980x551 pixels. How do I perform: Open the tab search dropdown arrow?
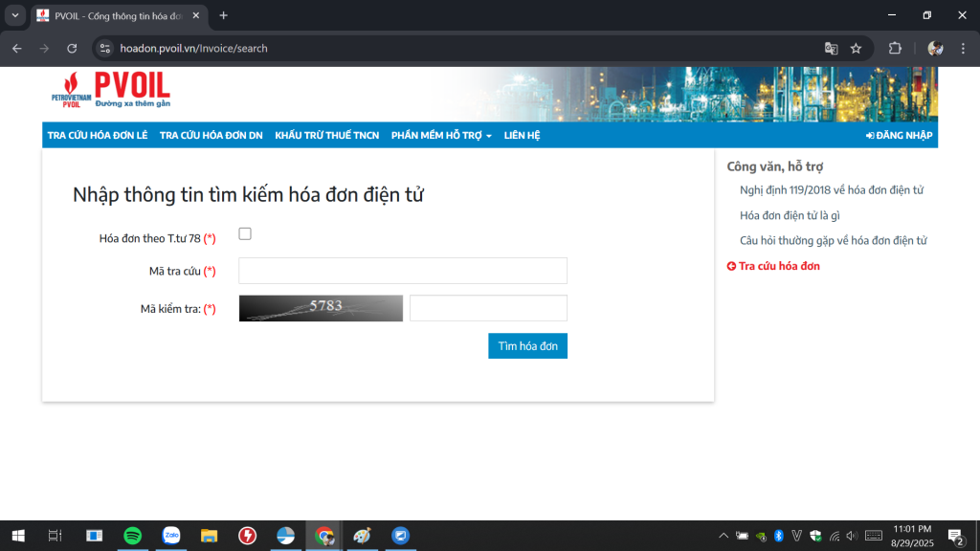15,15
